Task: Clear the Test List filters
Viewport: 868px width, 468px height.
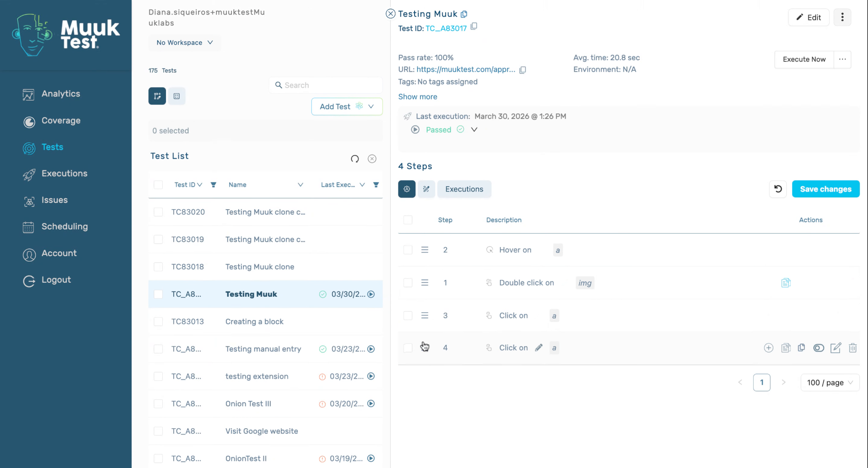Action: (x=372, y=159)
